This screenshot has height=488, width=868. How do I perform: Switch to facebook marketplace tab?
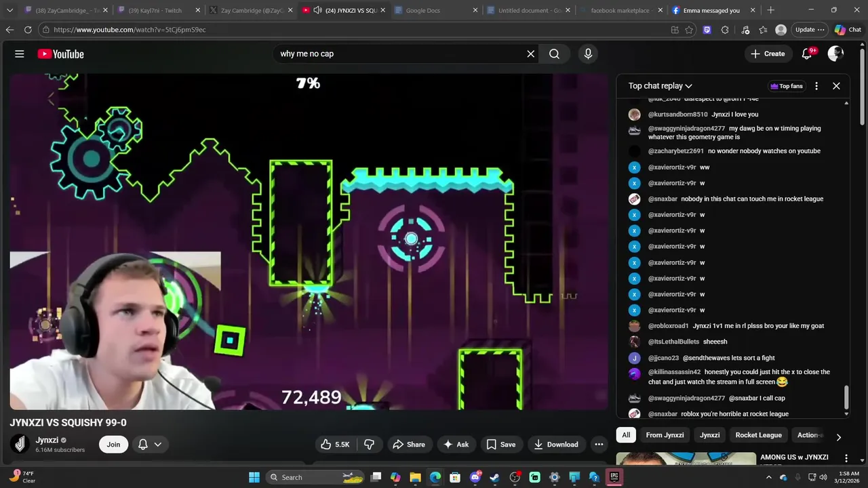(x=620, y=10)
